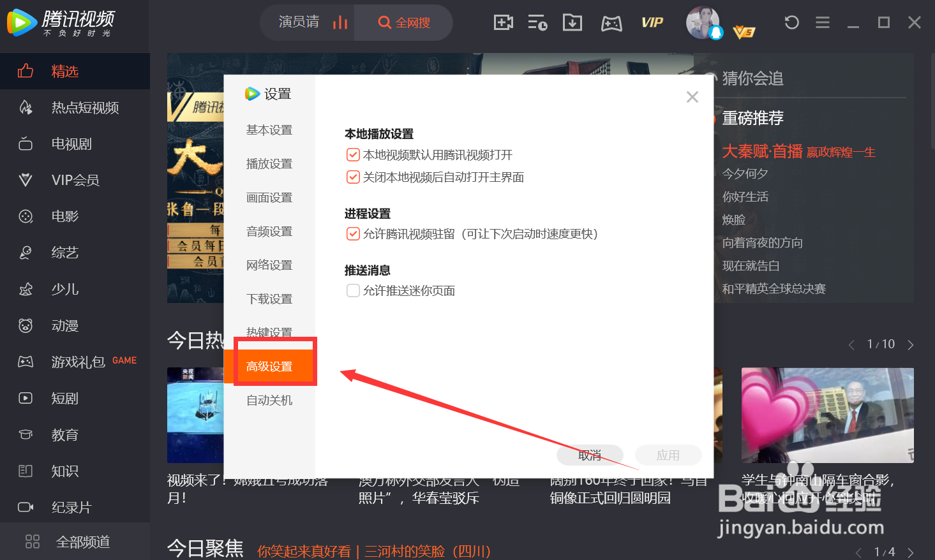Click the 动漫 bear icon in sidebar

tap(26, 325)
